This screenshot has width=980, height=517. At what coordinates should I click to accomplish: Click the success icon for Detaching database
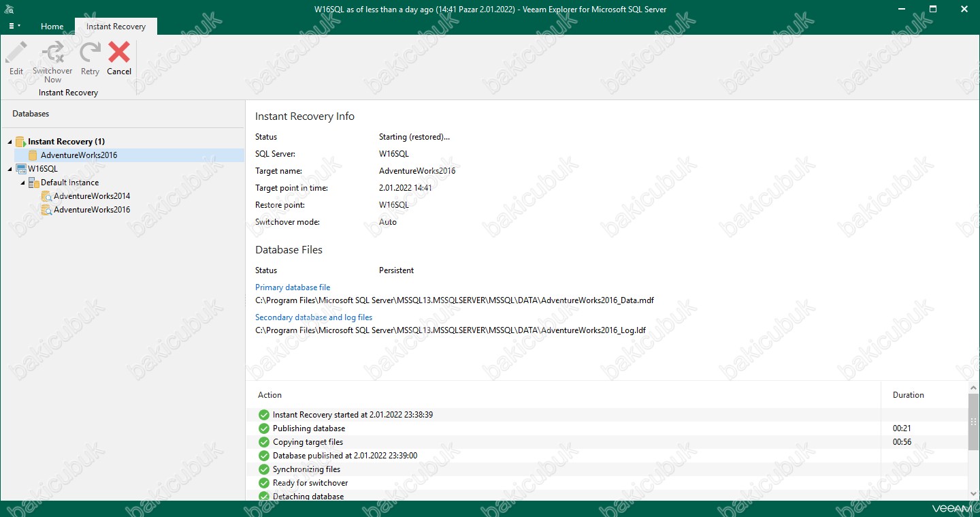point(264,496)
